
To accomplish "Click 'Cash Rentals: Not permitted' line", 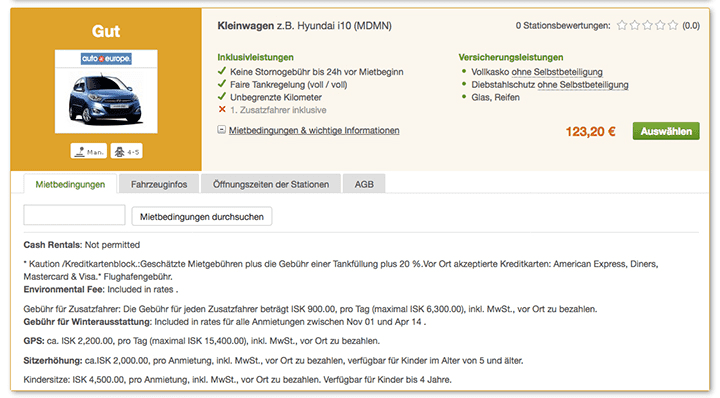I will (82, 245).
